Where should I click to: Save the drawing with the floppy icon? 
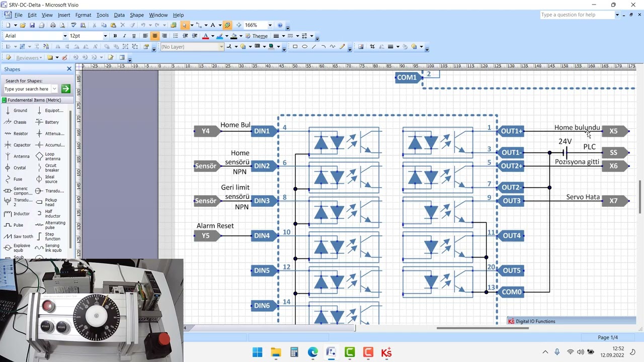tap(32, 25)
